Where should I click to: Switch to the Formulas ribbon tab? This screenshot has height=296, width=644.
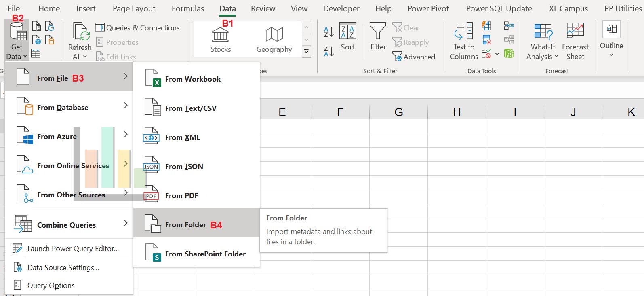tap(188, 8)
